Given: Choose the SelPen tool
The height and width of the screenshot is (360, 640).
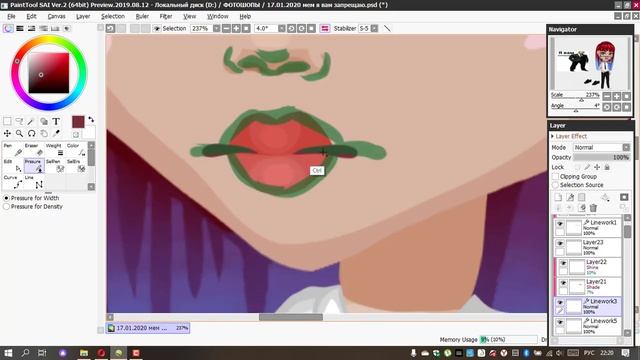Looking at the screenshot, I should [55, 166].
